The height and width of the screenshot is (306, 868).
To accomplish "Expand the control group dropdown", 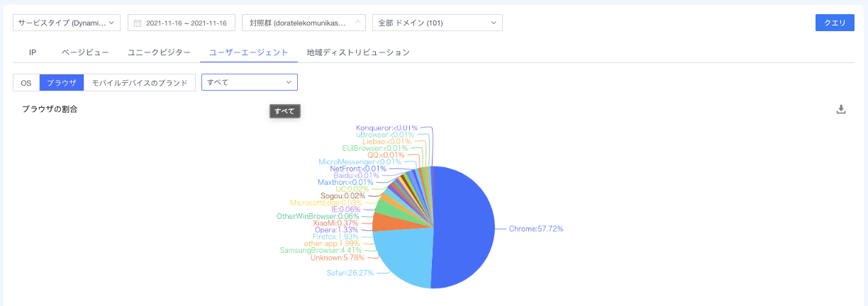I will 304,23.
